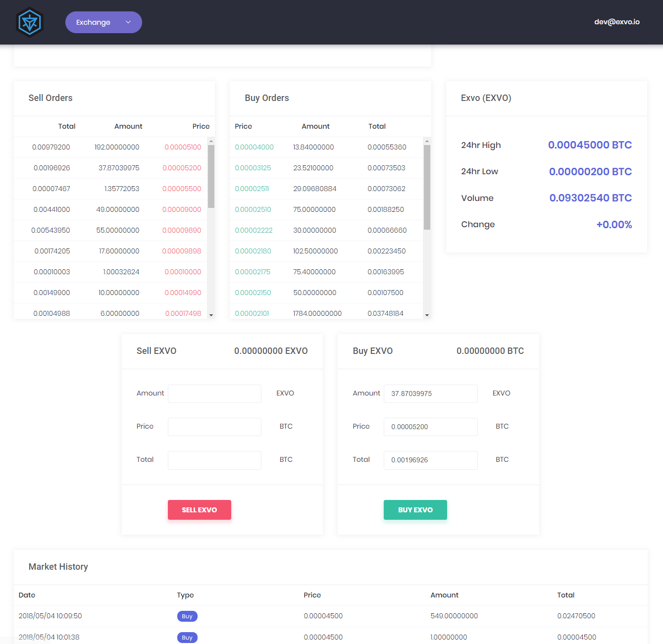
Task: Click Market History Total column header
Action: click(566, 595)
